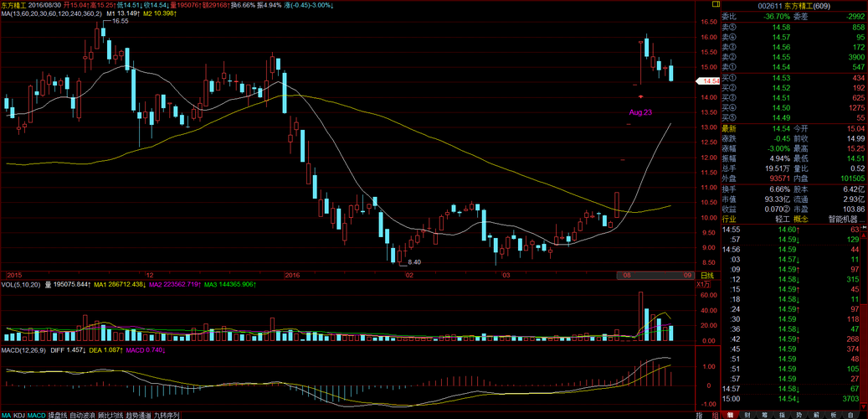Click the 指 indicator button
The width and height of the screenshot is (868, 419).
[x=699, y=415]
